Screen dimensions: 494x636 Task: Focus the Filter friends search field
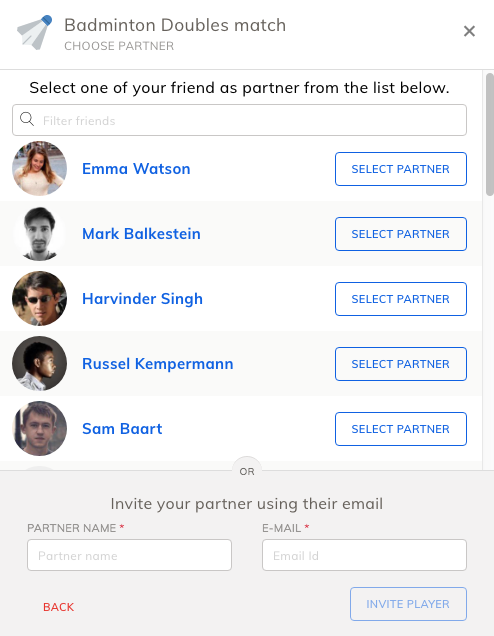pyautogui.click(x=239, y=120)
